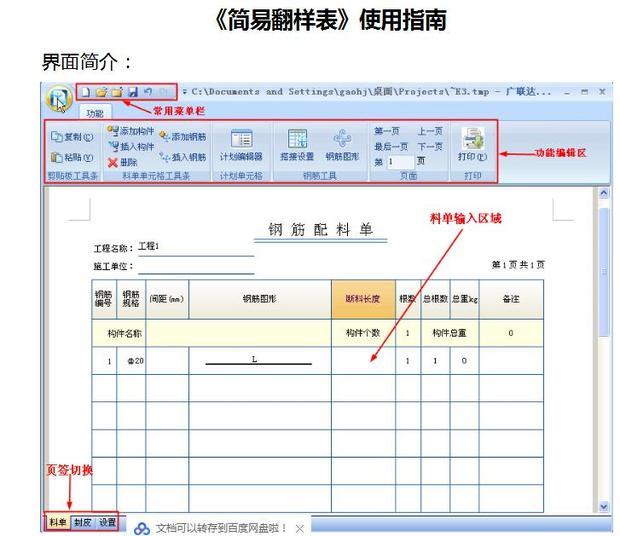
Task: Click the New document icon in quick access bar
Action: [86, 92]
